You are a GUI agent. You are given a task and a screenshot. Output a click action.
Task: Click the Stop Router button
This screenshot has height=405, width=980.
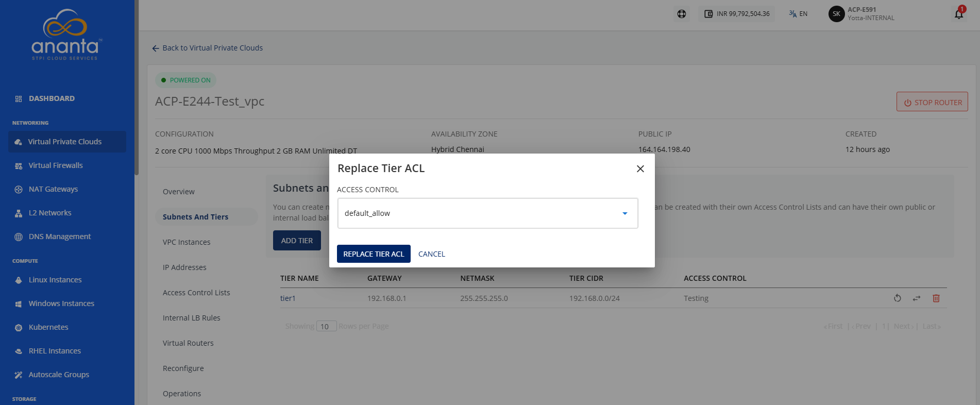[x=932, y=102]
